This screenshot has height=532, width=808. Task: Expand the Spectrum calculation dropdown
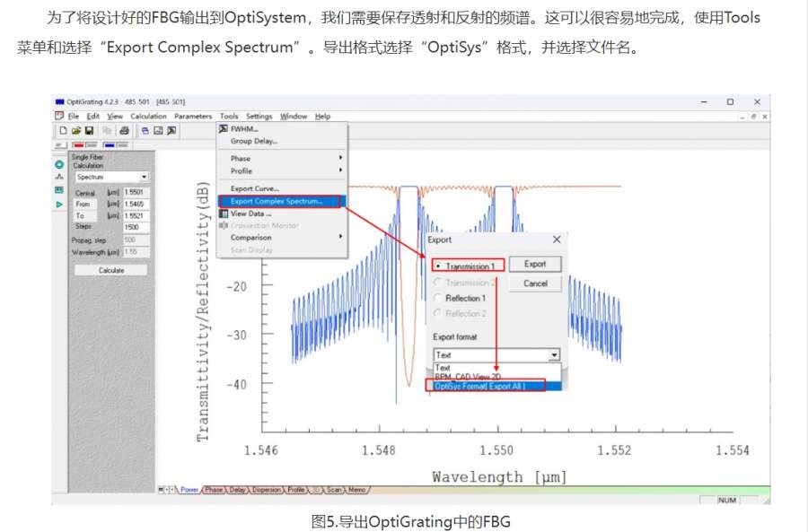coord(144,178)
